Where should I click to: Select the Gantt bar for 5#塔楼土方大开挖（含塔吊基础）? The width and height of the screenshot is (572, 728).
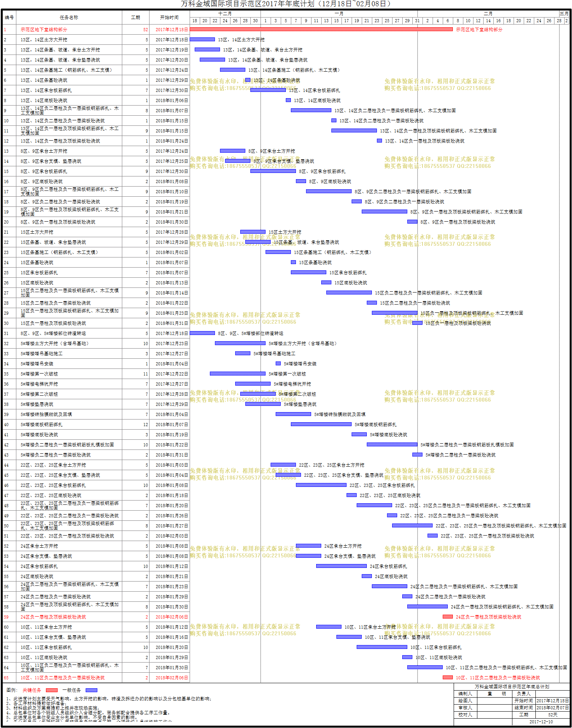pyautogui.click(x=240, y=343)
